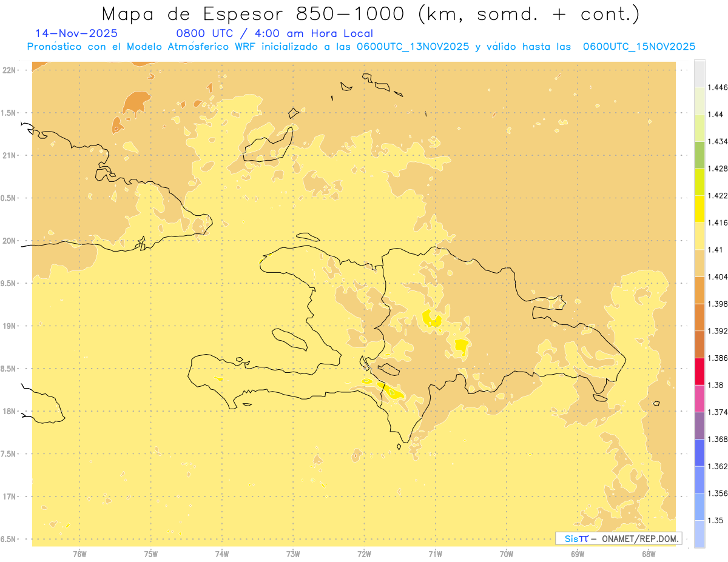Pick the gray legend band above 1.446
The height and width of the screenshot is (562, 728).
699,73
